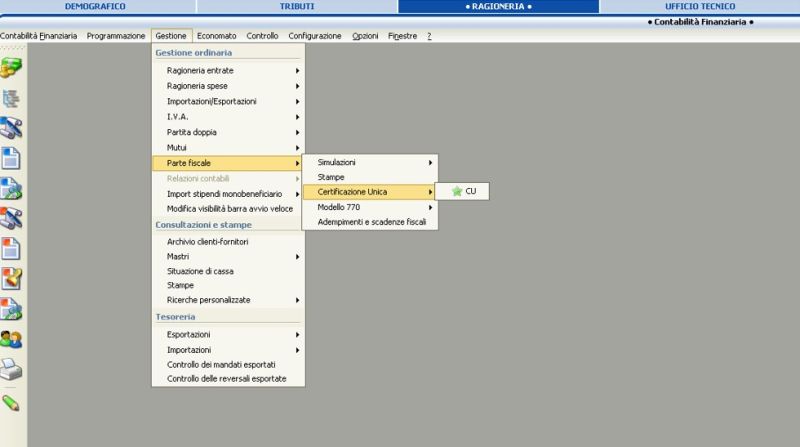Expand Import stipendi monobeneficiario submenu
The image size is (800, 447).
(x=228, y=194)
